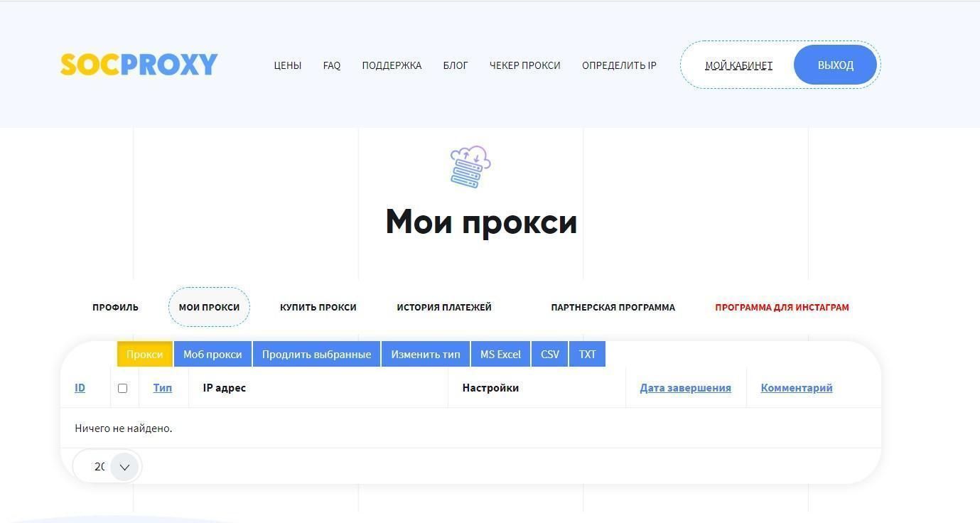The image size is (980, 523).
Task: Open ИСТОРИЯ ПЛАТЕЖЕЙ tab
Action: (444, 307)
